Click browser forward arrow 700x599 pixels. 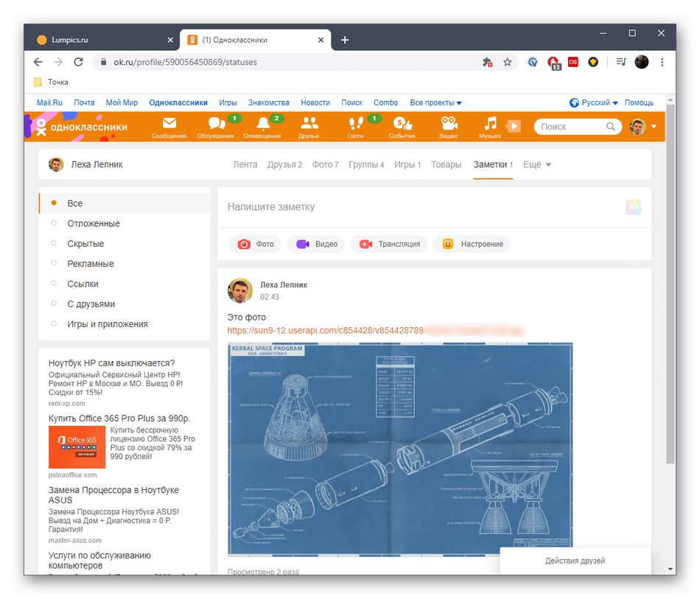pyautogui.click(x=58, y=62)
